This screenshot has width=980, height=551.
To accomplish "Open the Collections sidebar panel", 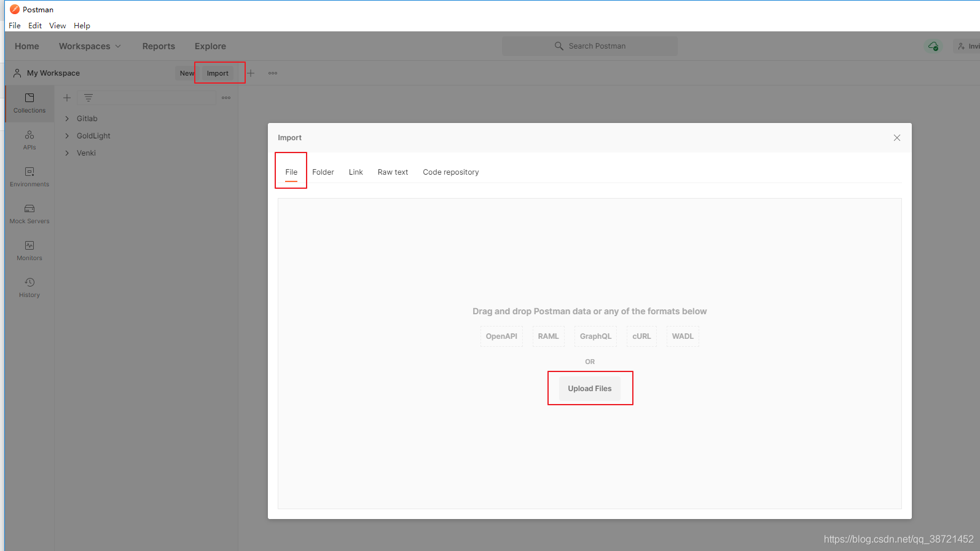I will [29, 103].
